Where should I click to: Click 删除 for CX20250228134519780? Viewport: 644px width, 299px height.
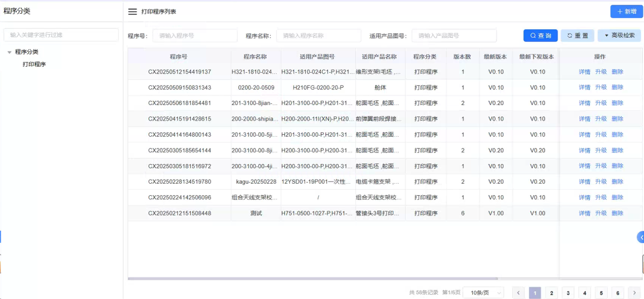click(x=617, y=181)
